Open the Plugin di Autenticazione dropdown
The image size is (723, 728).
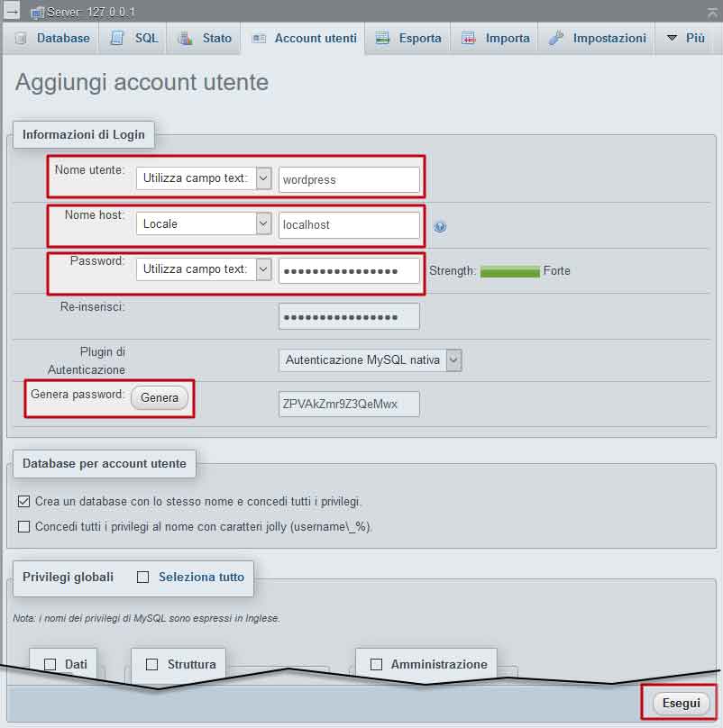[x=370, y=360]
